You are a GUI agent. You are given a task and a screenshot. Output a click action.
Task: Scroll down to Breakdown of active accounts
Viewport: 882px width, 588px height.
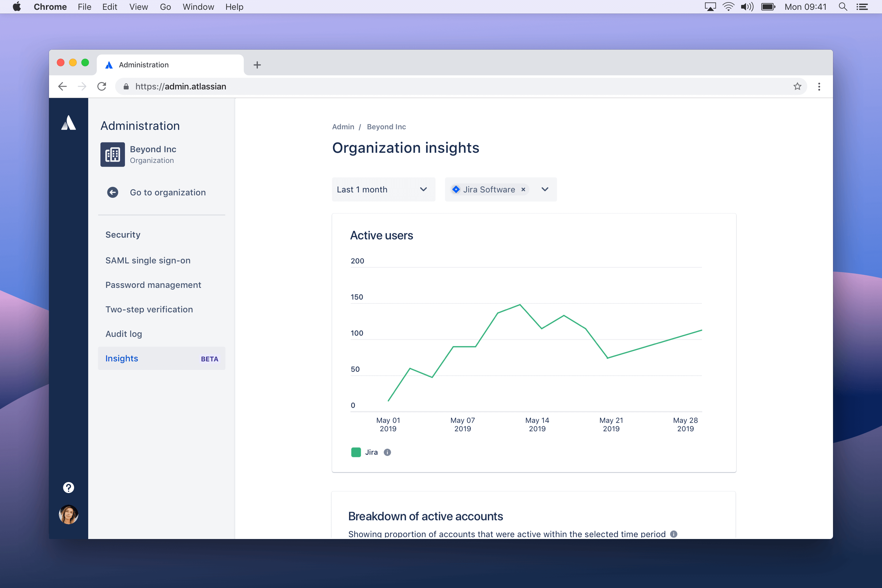pyautogui.click(x=427, y=516)
